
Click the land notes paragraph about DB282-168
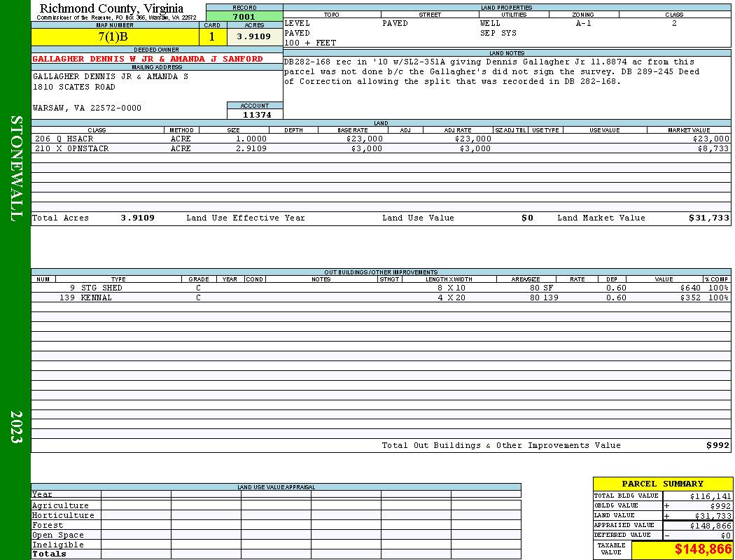491,71
